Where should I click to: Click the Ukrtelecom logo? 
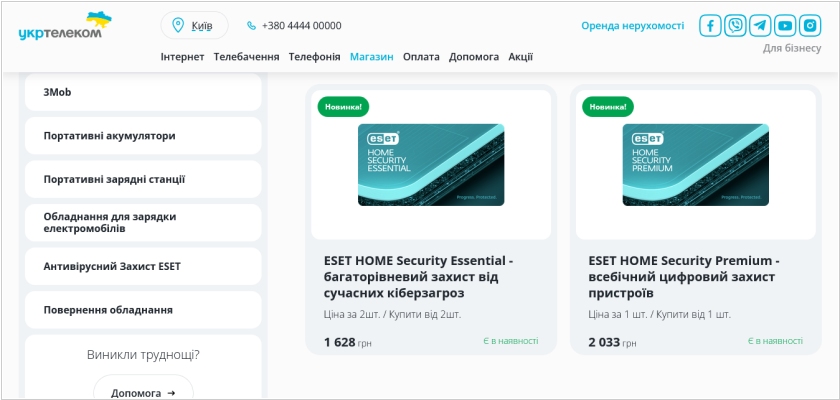(65, 26)
